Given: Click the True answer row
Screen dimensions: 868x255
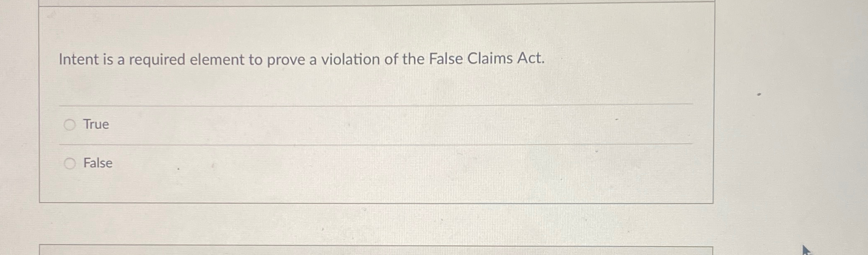Looking at the screenshot, I should (291, 124).
